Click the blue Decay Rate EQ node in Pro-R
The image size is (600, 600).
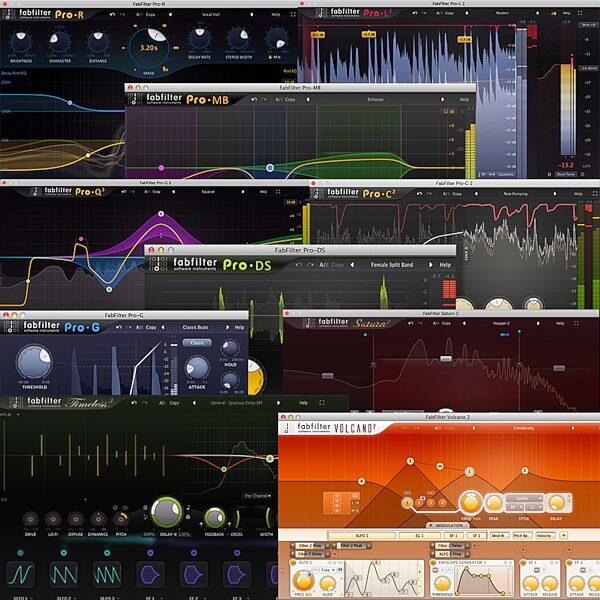(70, 103)
